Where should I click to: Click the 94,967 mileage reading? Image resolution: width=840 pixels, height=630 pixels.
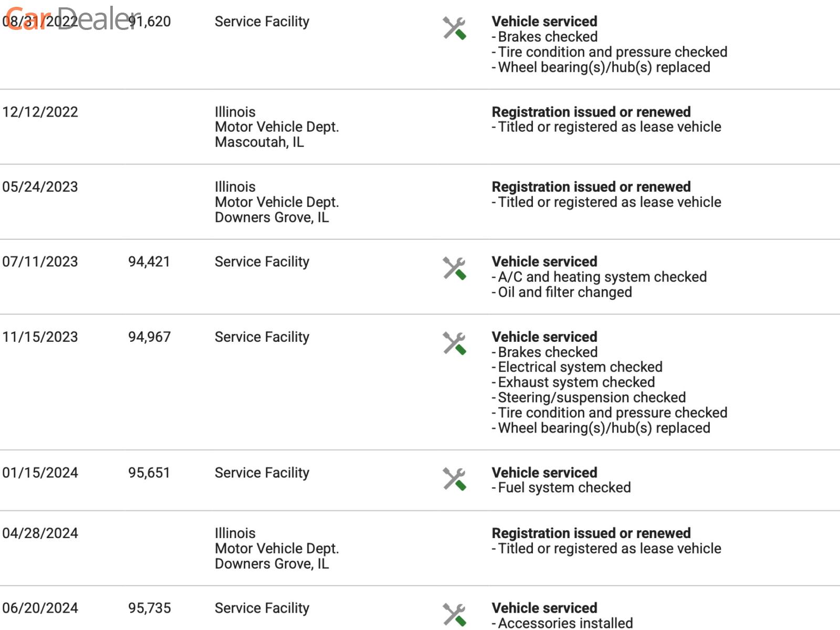point(150,337)
